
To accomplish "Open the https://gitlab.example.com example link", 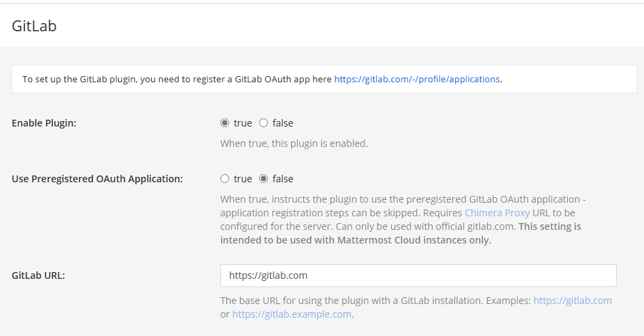I will (292, 314).
